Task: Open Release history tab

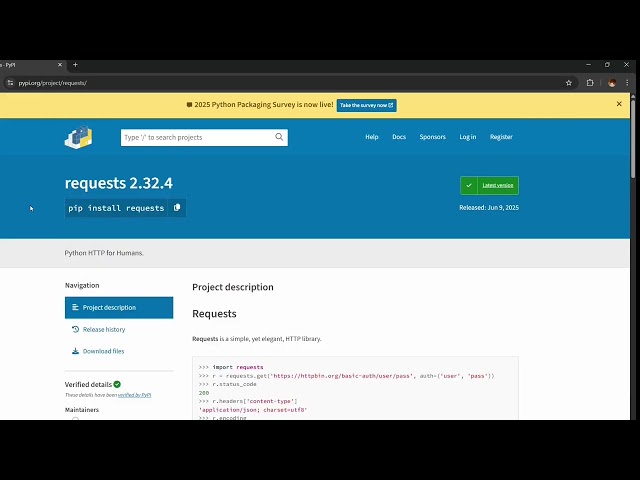Action: pyautogui.click(x=104, y=329)
